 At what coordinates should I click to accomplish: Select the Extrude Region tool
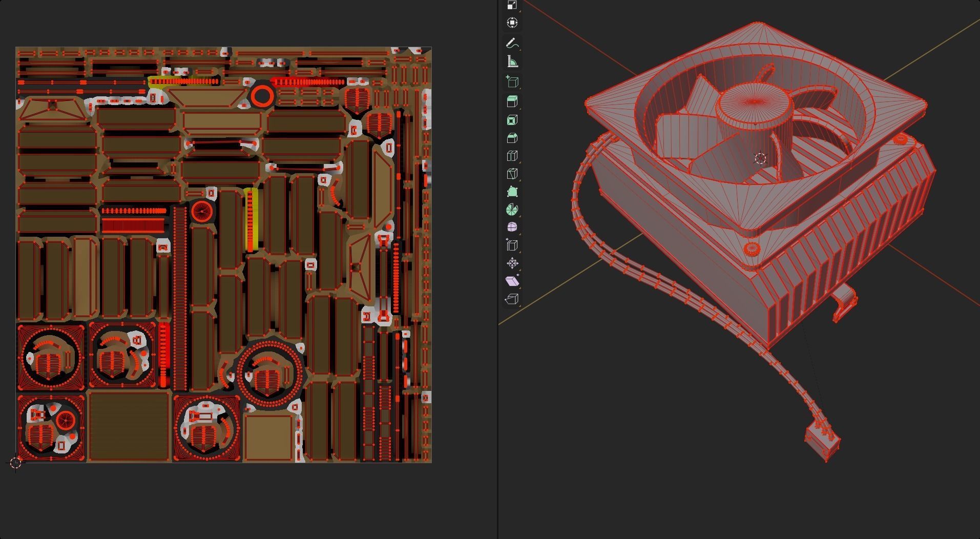(512, 101)
